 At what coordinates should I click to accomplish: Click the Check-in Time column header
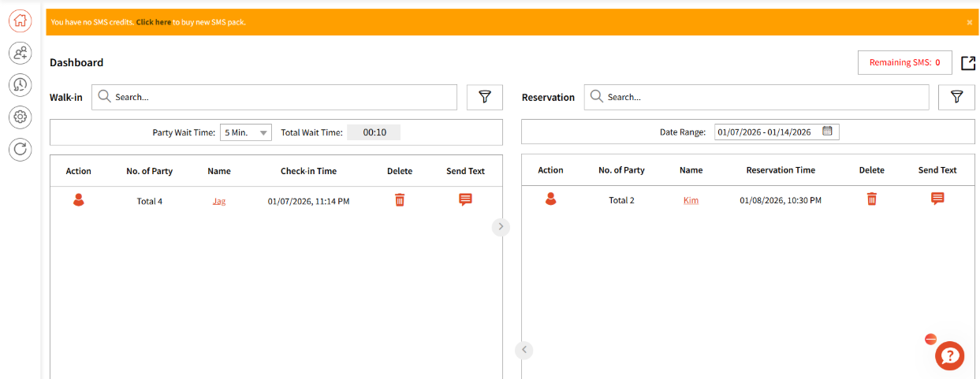point(308,171)
